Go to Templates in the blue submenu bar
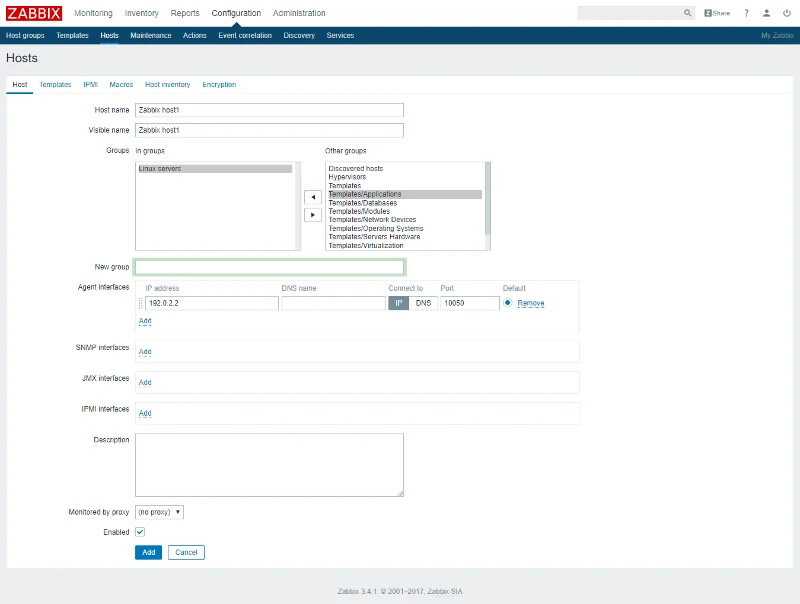800x604 pixels. coord(72,35)
